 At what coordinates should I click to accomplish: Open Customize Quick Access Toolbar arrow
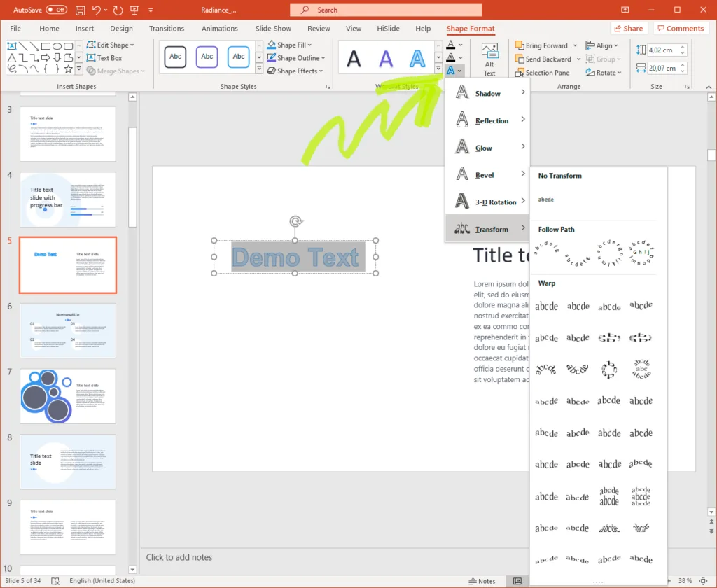151,10
